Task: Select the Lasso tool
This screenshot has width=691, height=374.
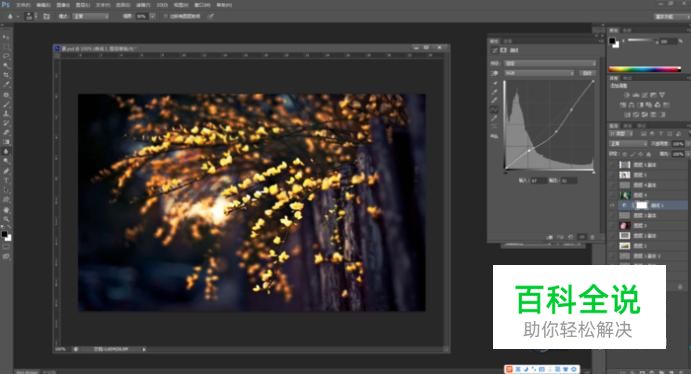Action: [x=6, y=56]
